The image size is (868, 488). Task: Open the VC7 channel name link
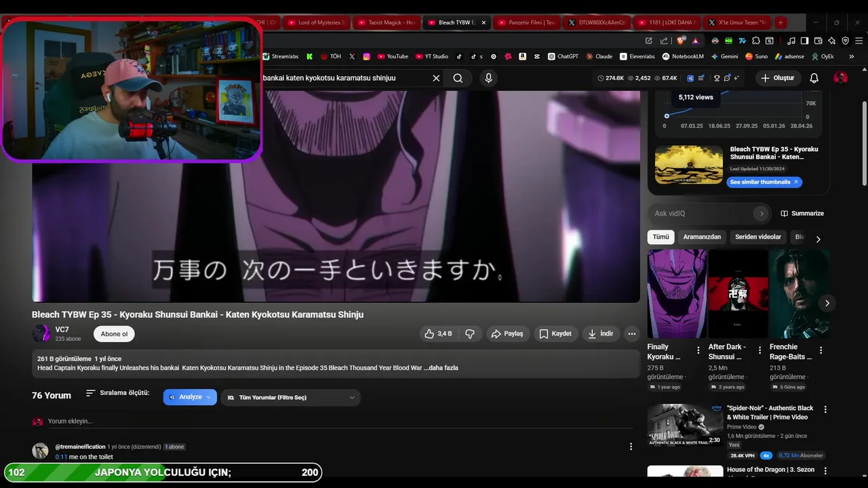coord(62,329)
